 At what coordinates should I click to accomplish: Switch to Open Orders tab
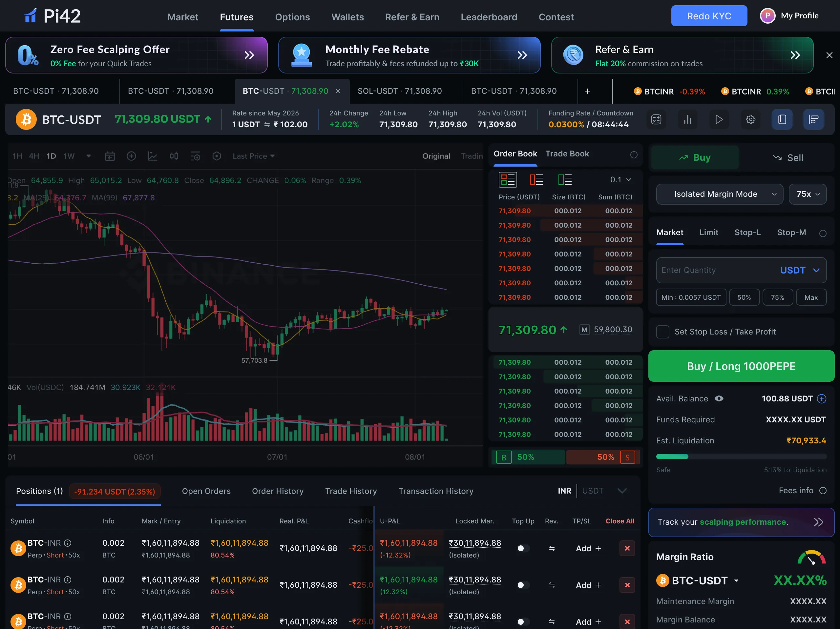[x=206, y=491]
